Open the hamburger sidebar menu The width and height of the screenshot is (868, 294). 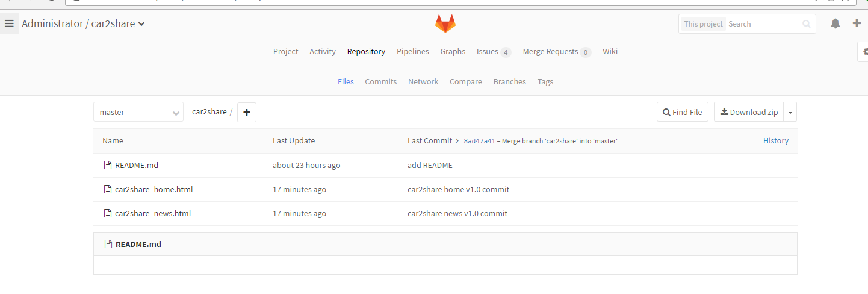9,24
